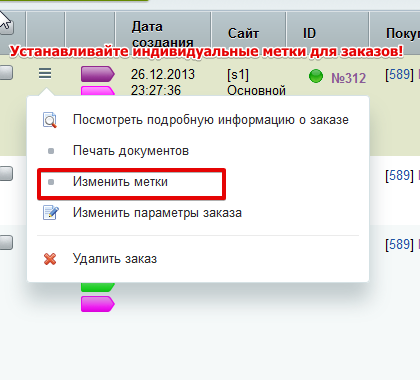Select the header checkbox to check all orders
This screenshot has width=420, height=380.
(x=6, y=27)
